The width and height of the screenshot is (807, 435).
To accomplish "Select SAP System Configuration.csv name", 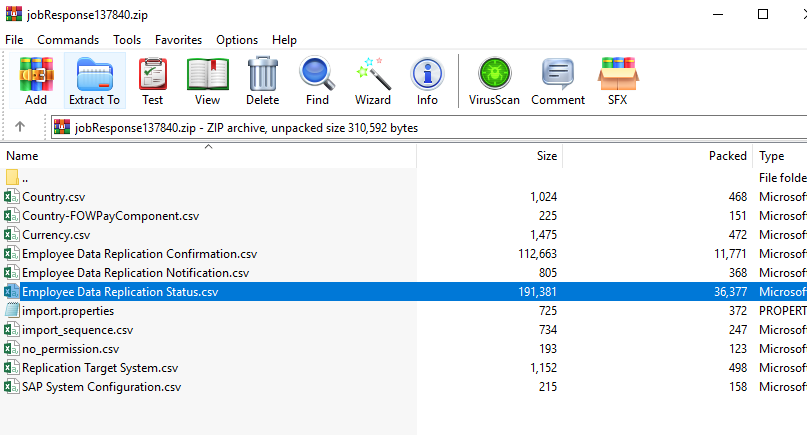I will (x=101, y=387).
